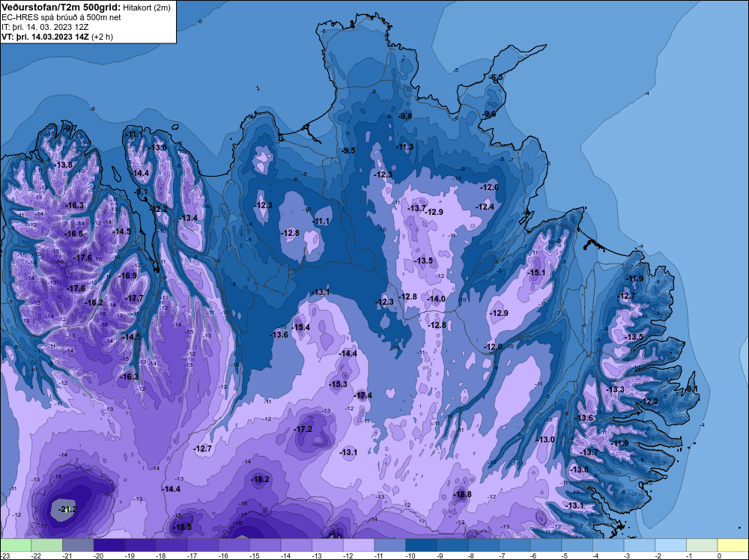Select the 'EC-HRES spá brúuð á 500m net' line
Viewport: 749px width, 560px height.
click(x=61, y=17)
